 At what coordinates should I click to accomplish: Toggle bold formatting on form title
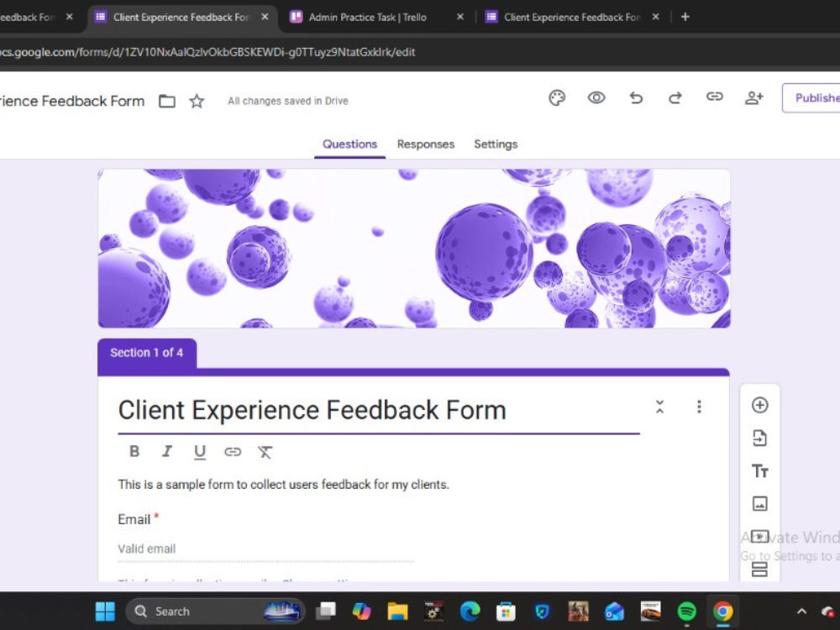click(134, 451)
